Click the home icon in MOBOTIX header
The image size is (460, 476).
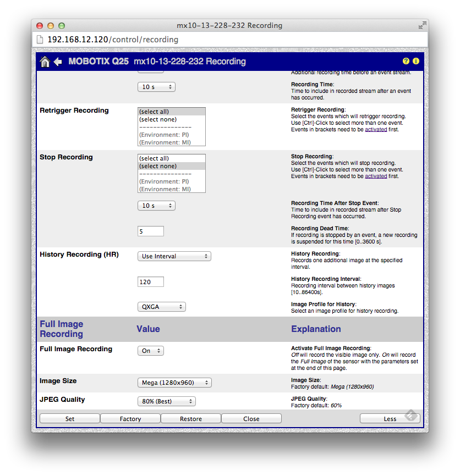click(45, 62)
